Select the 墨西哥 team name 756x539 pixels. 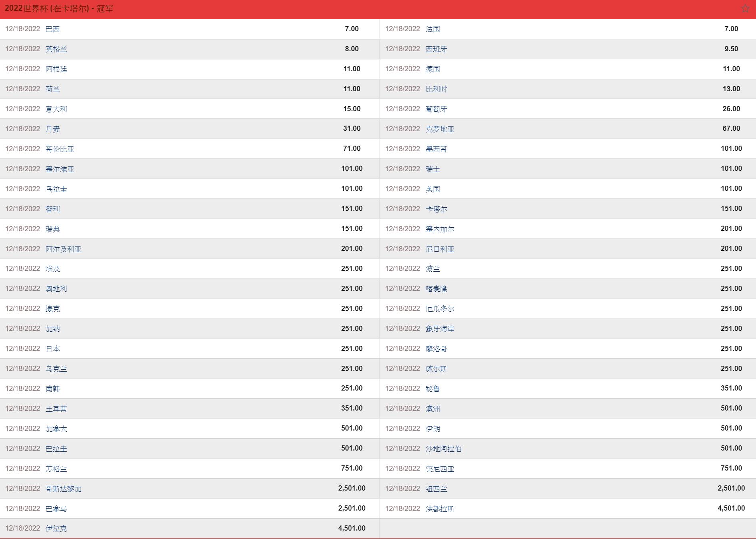[436, 149]
